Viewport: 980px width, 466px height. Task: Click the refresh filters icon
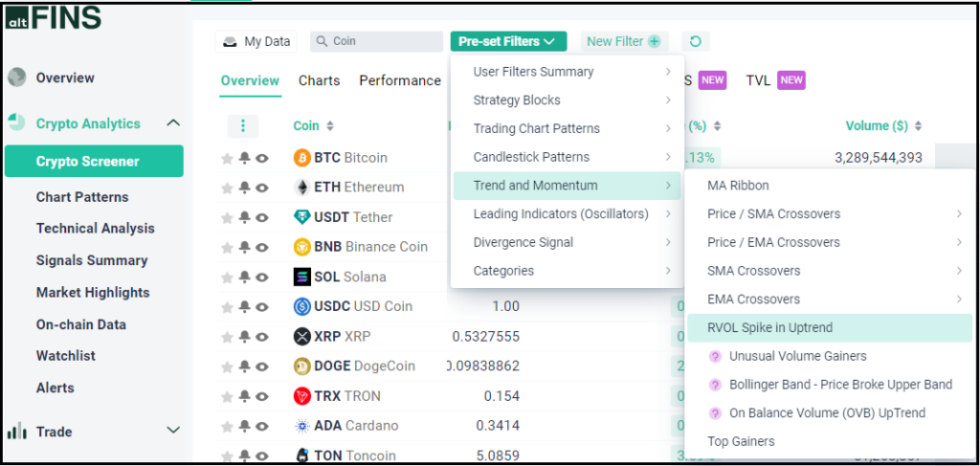click(696, 41)
